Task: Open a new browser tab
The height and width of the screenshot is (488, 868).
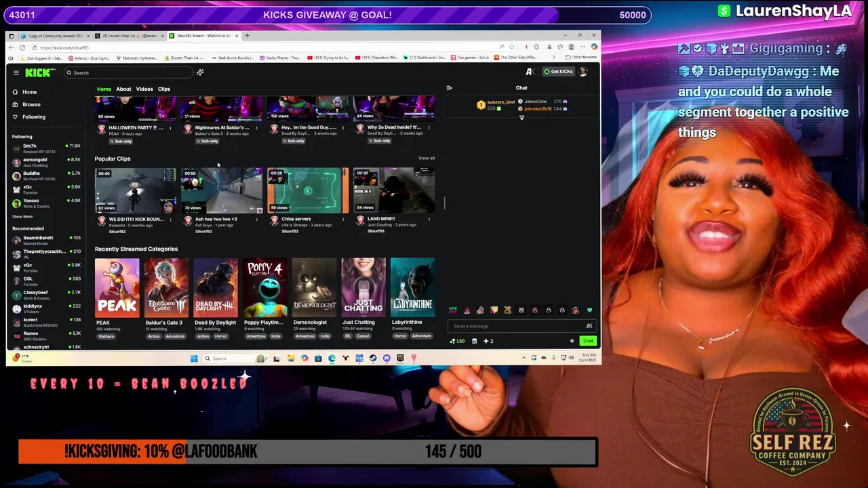Action: pyautogui.click(x=247, y=35)
